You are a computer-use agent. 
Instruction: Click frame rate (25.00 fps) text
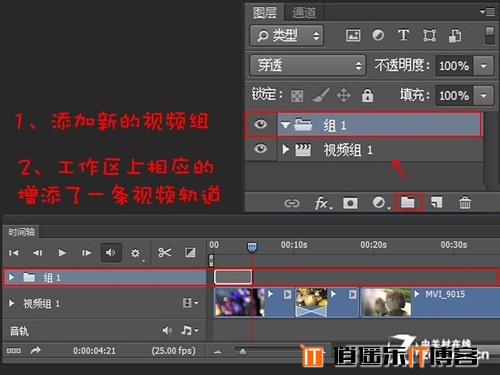(x=174, y=351)
